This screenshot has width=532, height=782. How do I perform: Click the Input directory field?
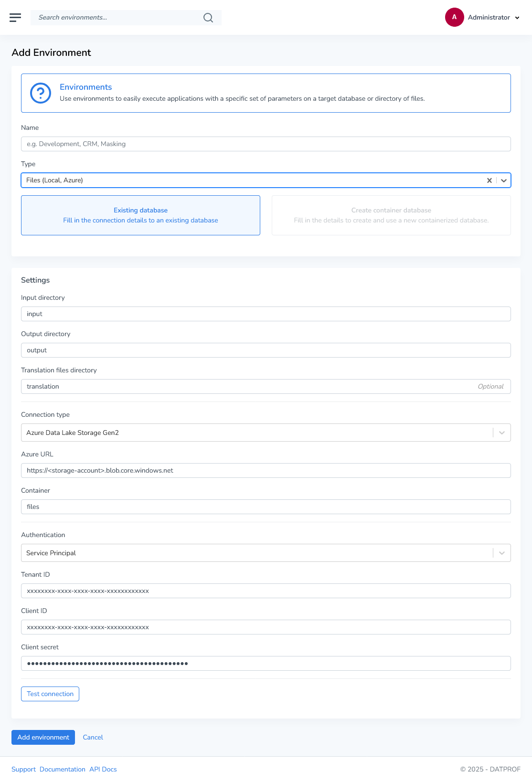(x=266, y=314)
